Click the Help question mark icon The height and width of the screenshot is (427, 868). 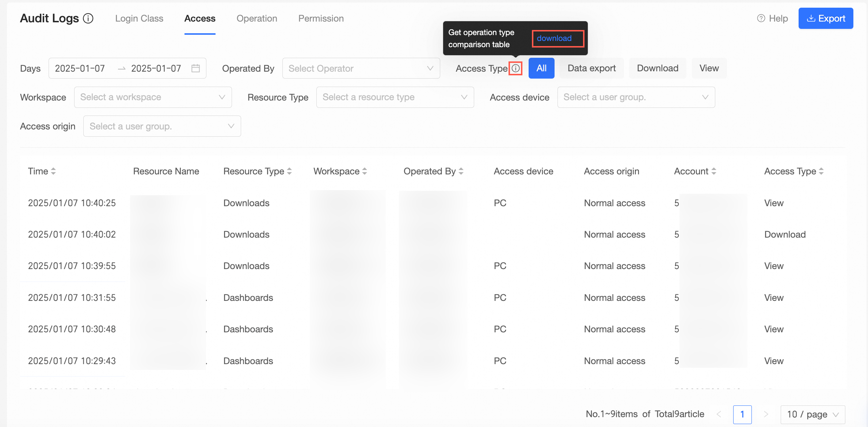(761, 18)
